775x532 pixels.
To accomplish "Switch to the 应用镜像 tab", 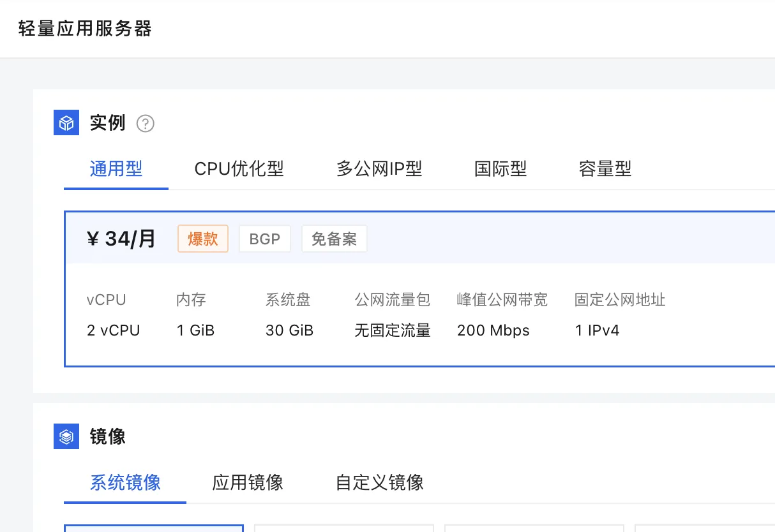I will [248, 482].
